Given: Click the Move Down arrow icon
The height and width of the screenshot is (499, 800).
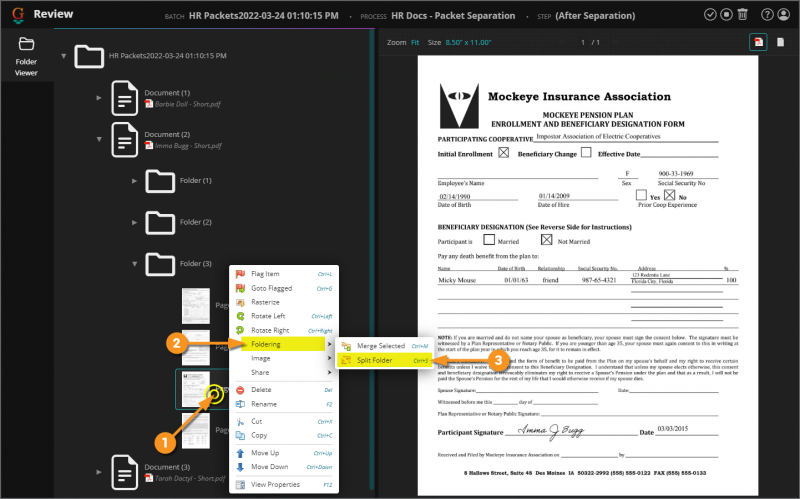Looking at the screenshot, I should click(x=240, y=467).
